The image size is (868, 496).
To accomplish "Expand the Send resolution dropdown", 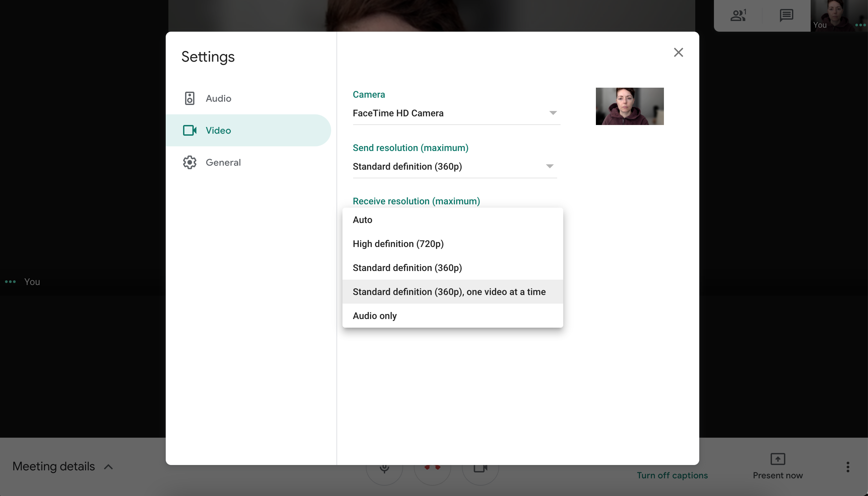I will point(455,166).
